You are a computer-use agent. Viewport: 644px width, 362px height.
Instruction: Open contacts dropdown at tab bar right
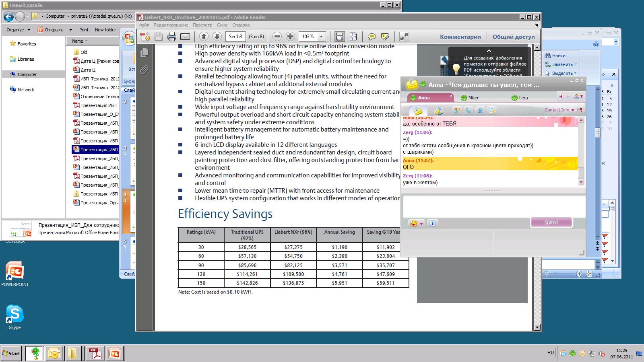(578, 97)
